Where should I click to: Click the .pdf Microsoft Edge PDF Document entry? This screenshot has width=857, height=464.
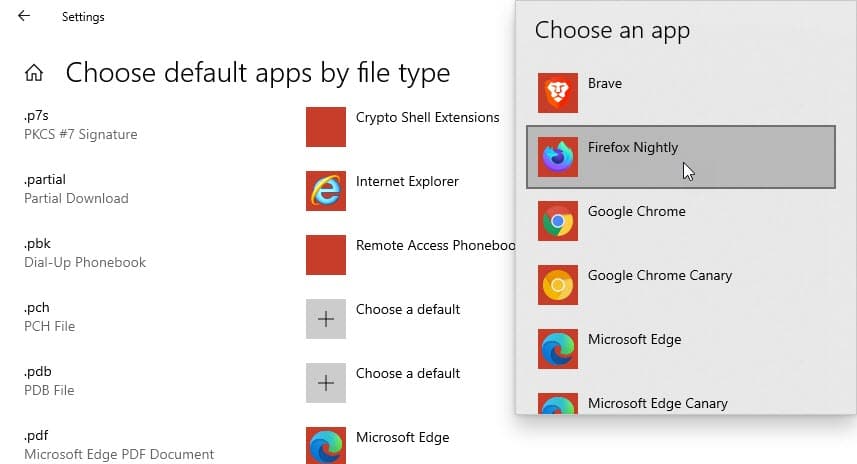click(x=119, y=445)
